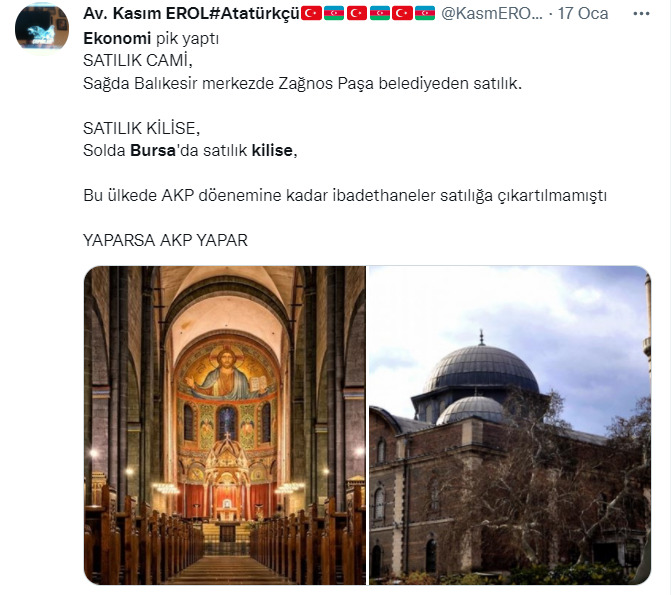The height and width of the screenshot is (595, 671).
Task: Click the sentence starting Bu ülkede AKP
Action: pos(345,196)
